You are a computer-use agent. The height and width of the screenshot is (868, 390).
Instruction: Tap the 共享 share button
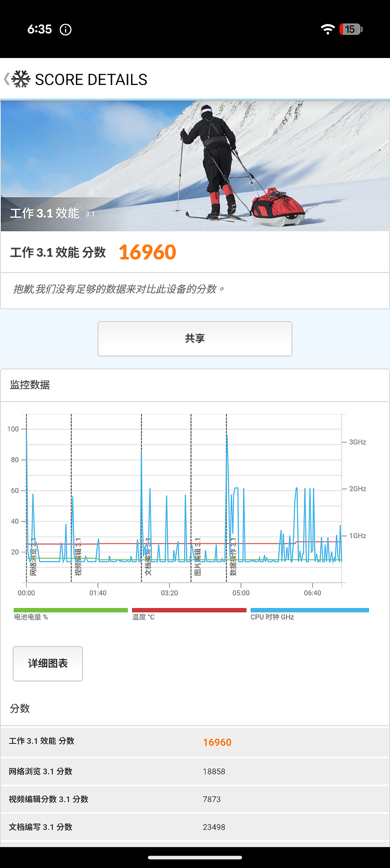pos(195,338)
